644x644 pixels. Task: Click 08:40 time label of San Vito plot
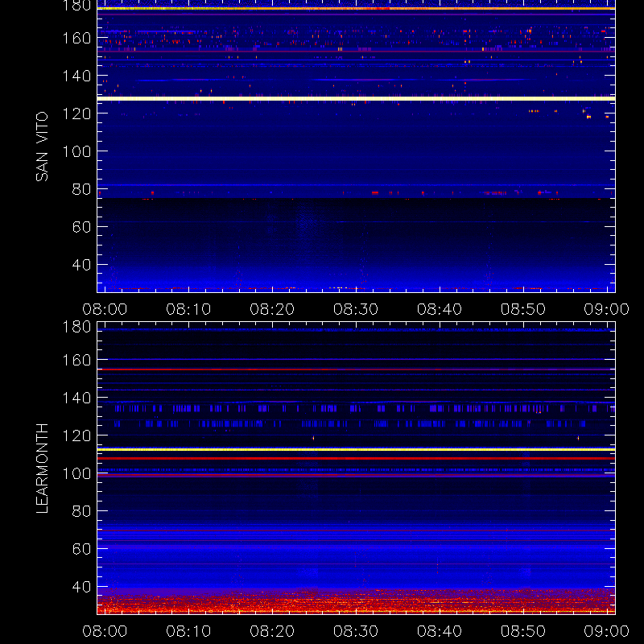[440, 309]
